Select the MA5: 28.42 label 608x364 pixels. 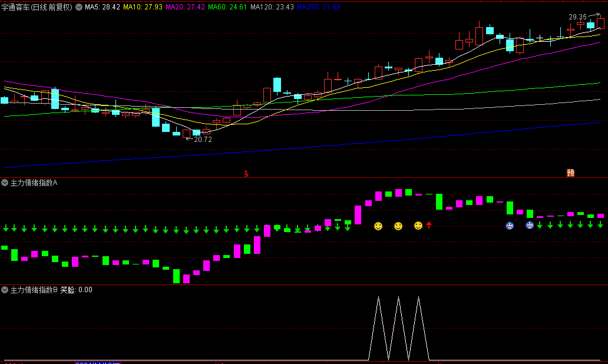tap(103, 7)
